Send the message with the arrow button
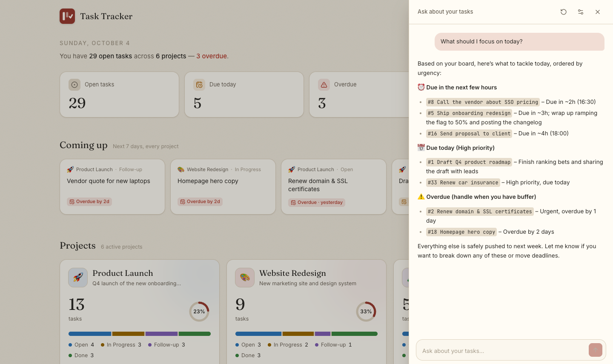This screenshot has width=613, height=364. coord(596,350)
